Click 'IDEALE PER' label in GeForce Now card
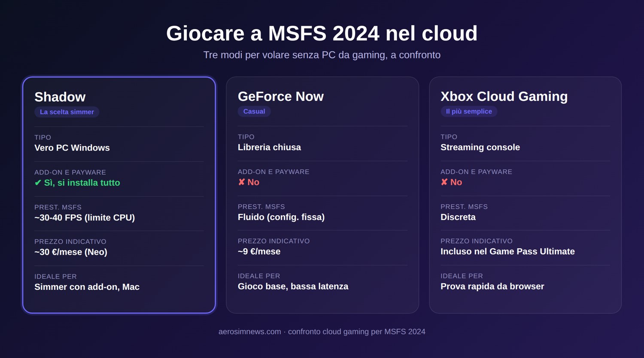The width and height of the screenshot is (644, 358). [x=258, y=276]
